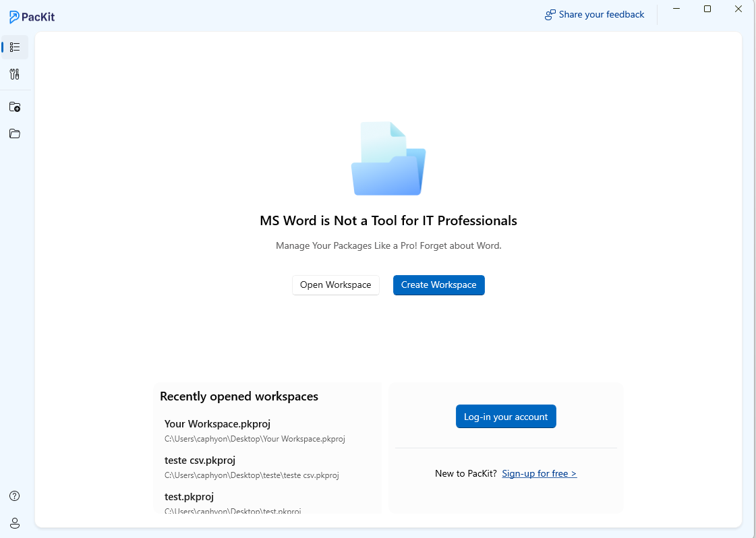Close the PacKit window
756x538 pixels.
pos(738,9)
